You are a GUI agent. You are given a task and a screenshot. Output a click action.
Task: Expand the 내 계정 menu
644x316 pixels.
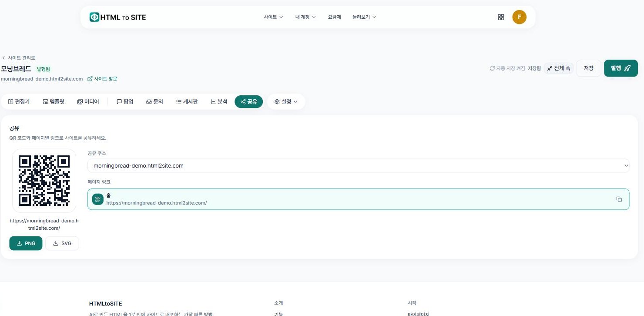pyautogui.click(x=305, y=17)
